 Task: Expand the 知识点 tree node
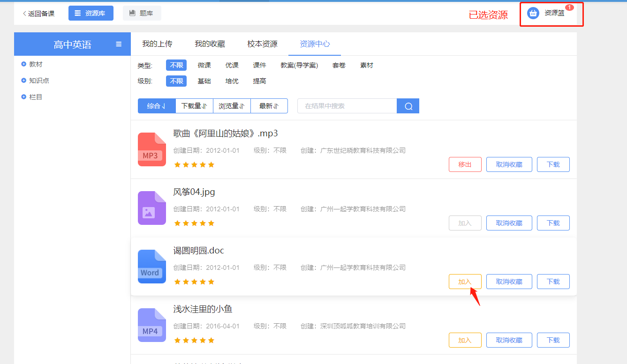coord(24,81)
